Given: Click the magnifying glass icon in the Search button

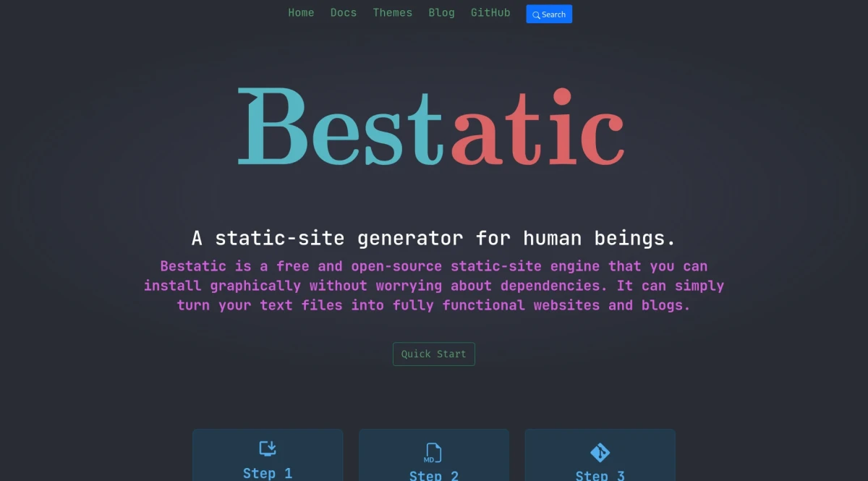Looking at the screenshot, I should click(536, 14).
